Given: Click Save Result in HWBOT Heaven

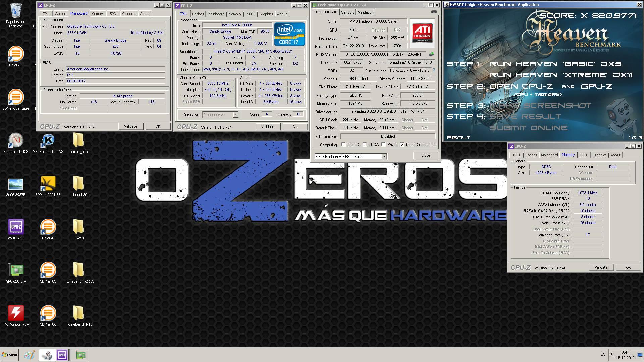Looking at the screenshot, I should point(525,117).
